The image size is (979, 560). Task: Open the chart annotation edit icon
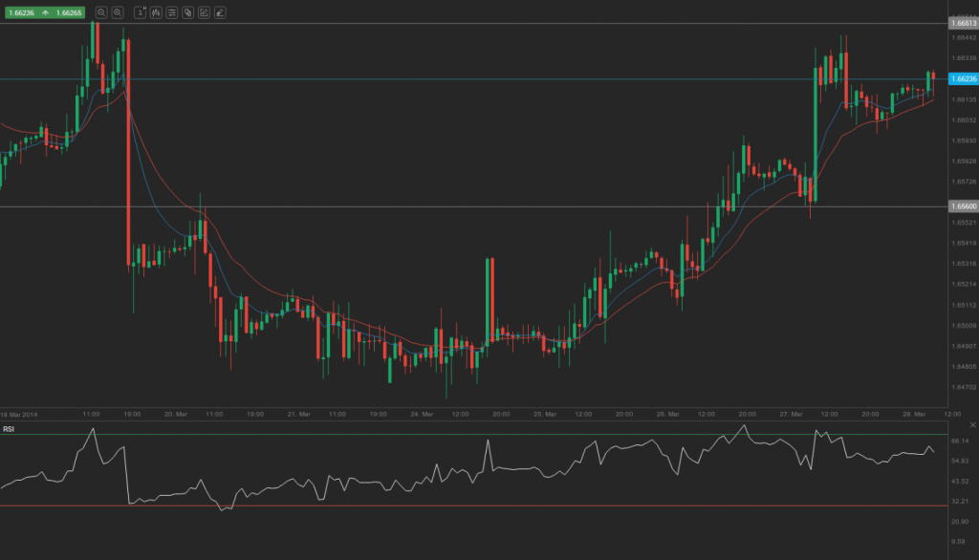point(203,12)
